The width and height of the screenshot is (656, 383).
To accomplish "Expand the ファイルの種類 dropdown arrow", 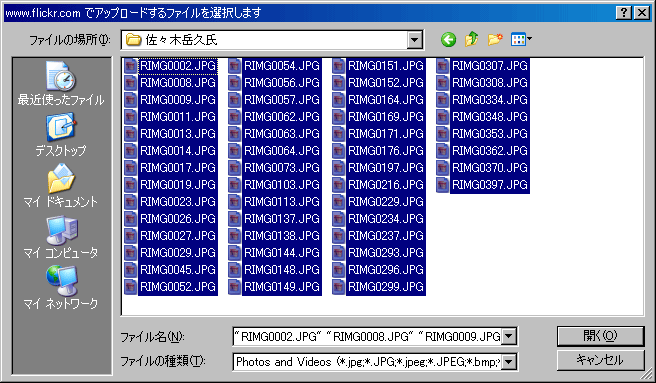I will 509,362.
